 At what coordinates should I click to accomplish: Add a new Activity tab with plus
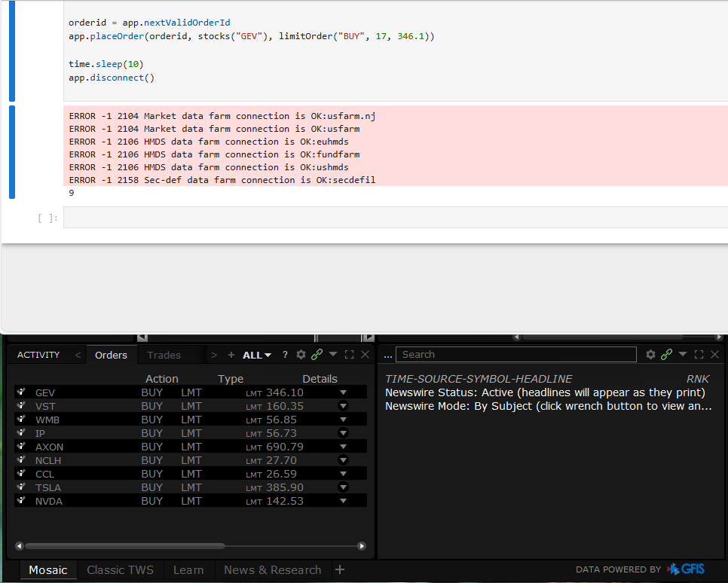(x=231, y=355)
